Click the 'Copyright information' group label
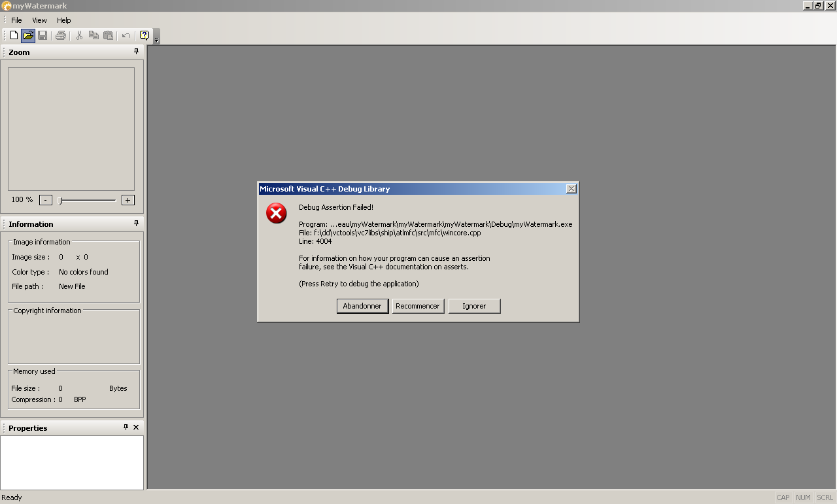The width and height of the screenshot is (837, 504). pyautogui.click(x=48, y=311)
